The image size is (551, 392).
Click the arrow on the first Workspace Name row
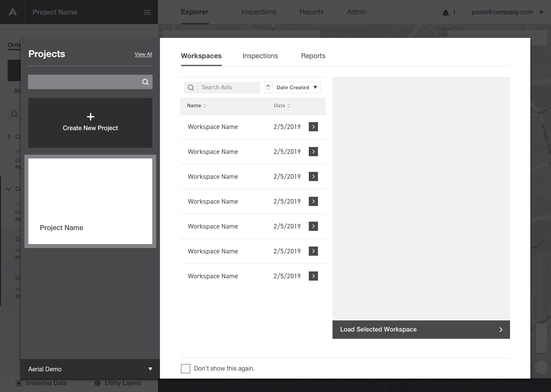[313, 127]
